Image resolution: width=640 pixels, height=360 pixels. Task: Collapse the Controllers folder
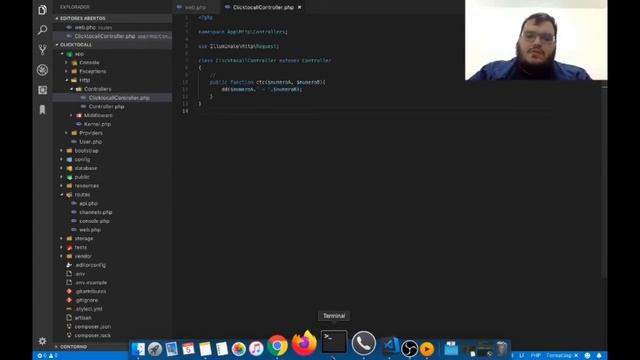tap(98, 89)
